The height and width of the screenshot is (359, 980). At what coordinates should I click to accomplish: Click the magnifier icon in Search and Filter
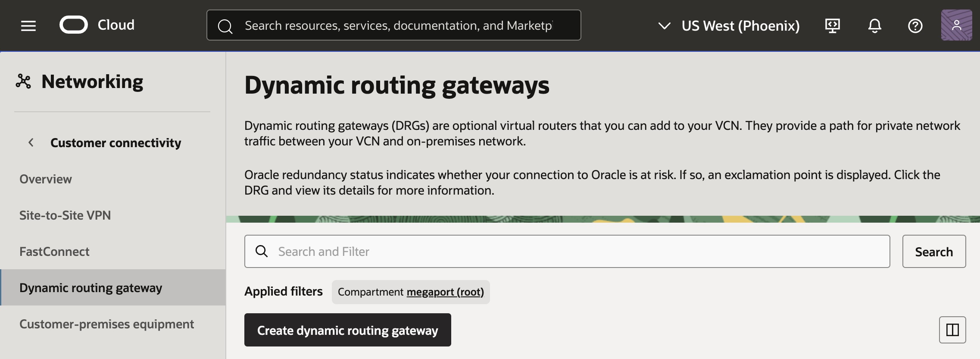(x=262, y=251)
